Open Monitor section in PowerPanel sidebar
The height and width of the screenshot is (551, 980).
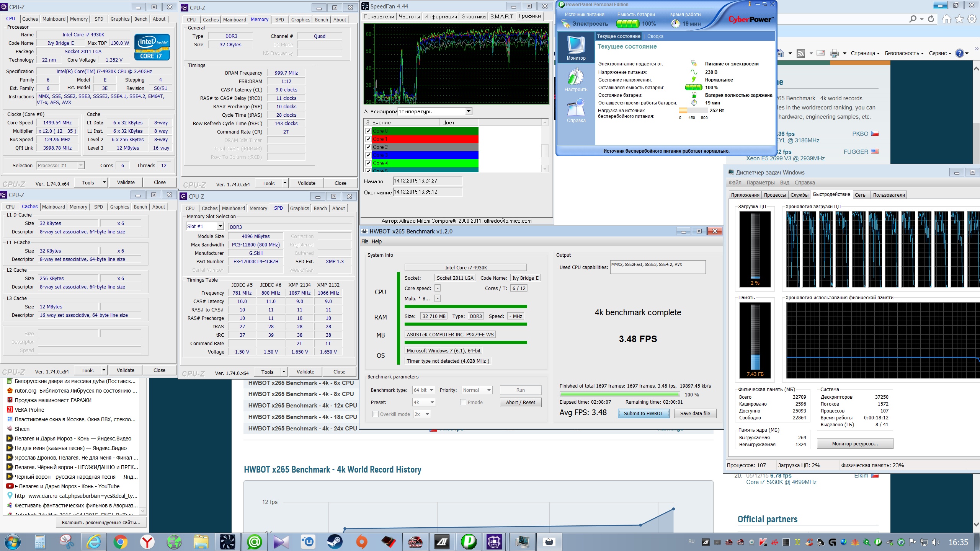tap(576, 48)
